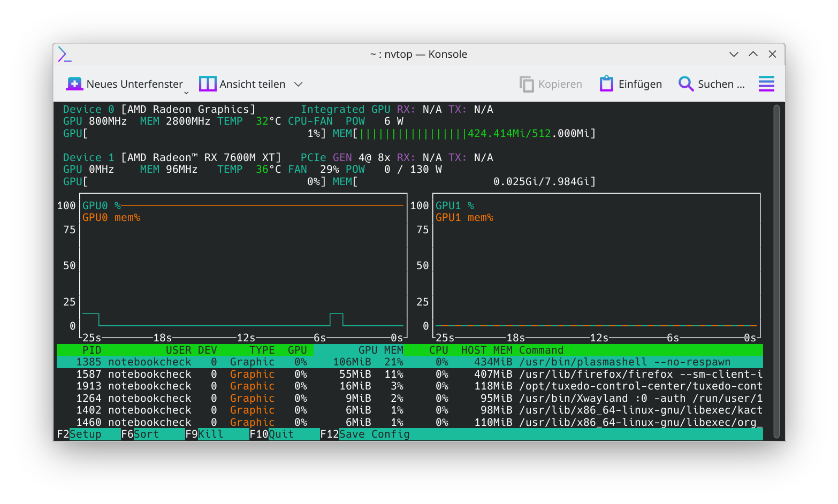Click the Integrated GPU label
Screen dimensions: 838x504
point(346,110)
